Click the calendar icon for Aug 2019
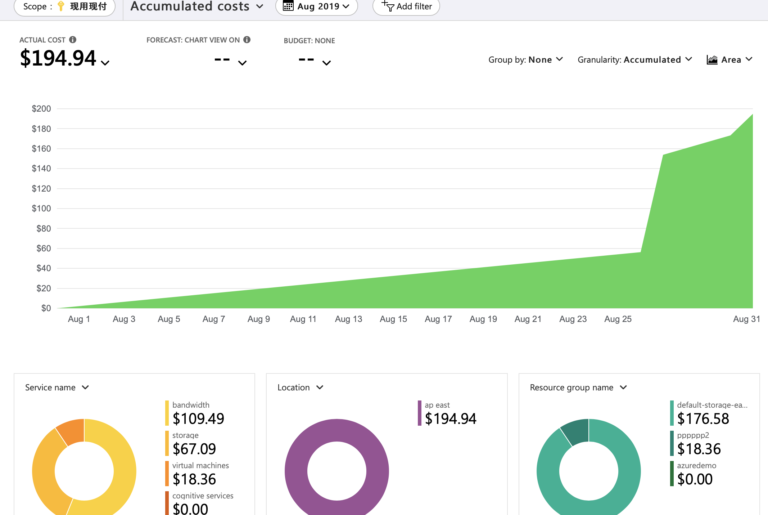The height and width of the screenshot is (515, 768). pos(288,6)
